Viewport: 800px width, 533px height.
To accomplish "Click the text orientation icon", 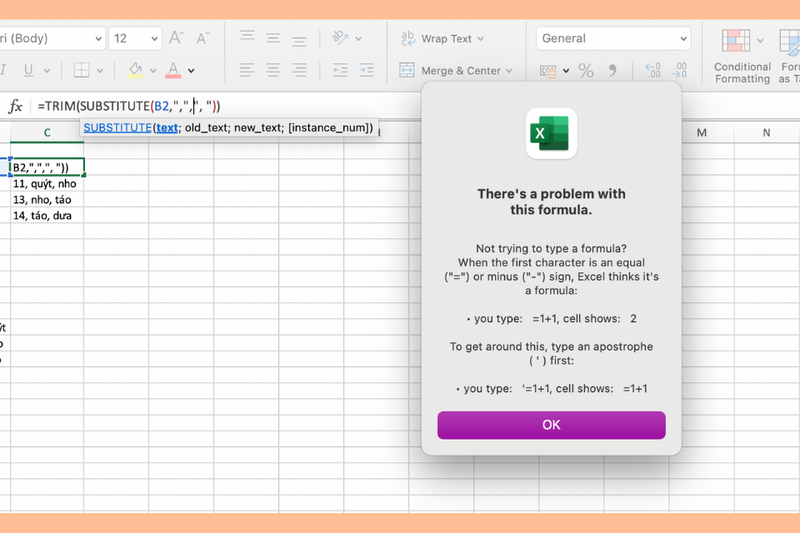I will pos(340,38).
